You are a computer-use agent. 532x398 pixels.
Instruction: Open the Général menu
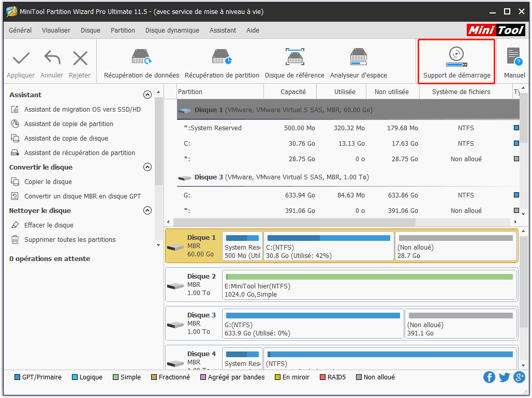tap(20, 30)
